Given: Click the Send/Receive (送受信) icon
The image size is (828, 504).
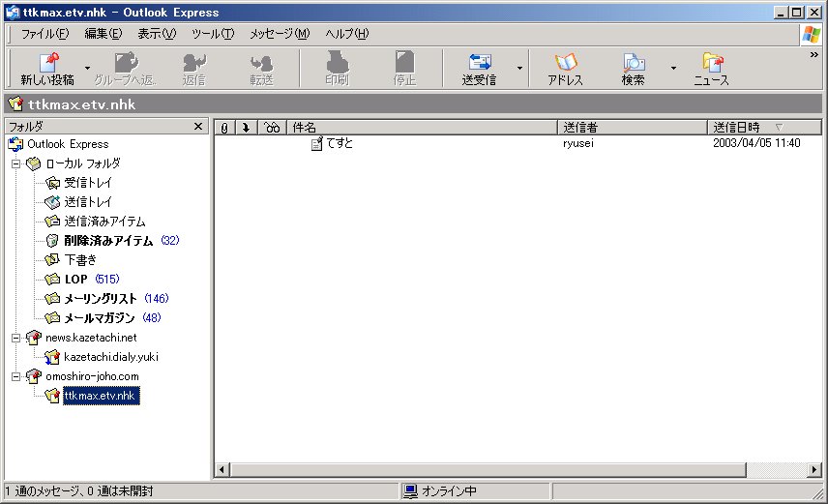Looking at the screenshot, I should click(479, 69).
